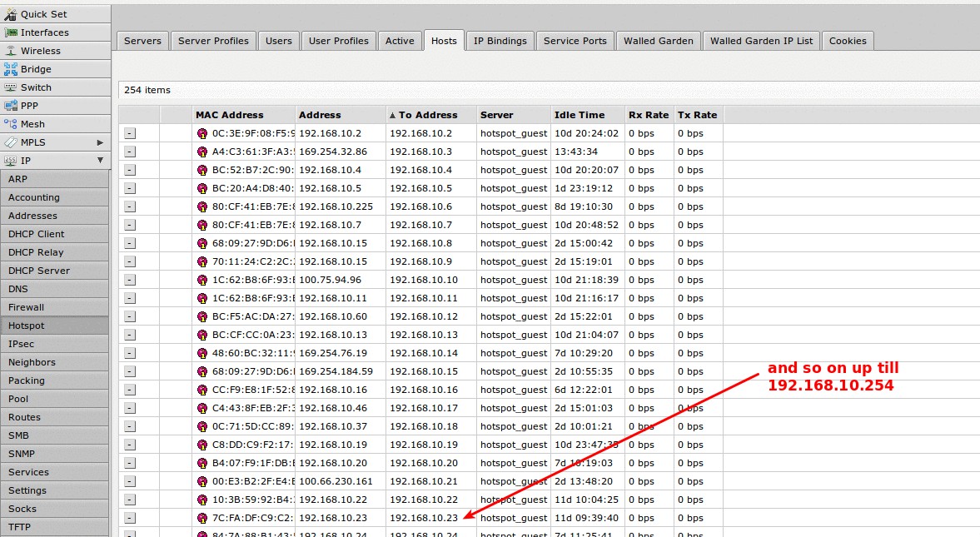This screenshot has height=537, width=980.
Task: Open the Wireless section
Action: 55,51
